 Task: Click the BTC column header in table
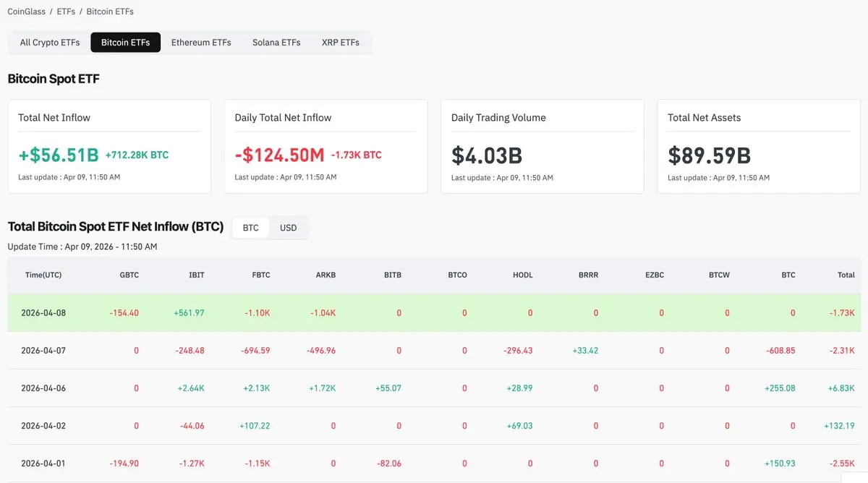click(788, 275)
